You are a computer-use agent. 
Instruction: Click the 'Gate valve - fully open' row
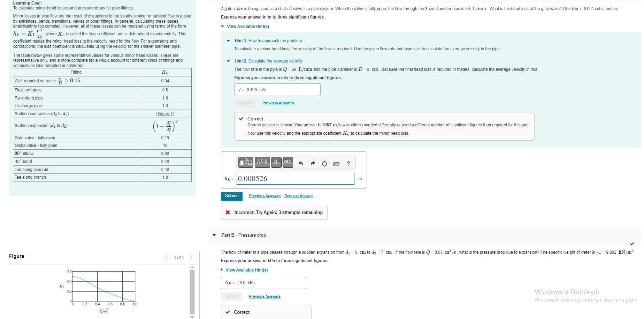[102, 138]
